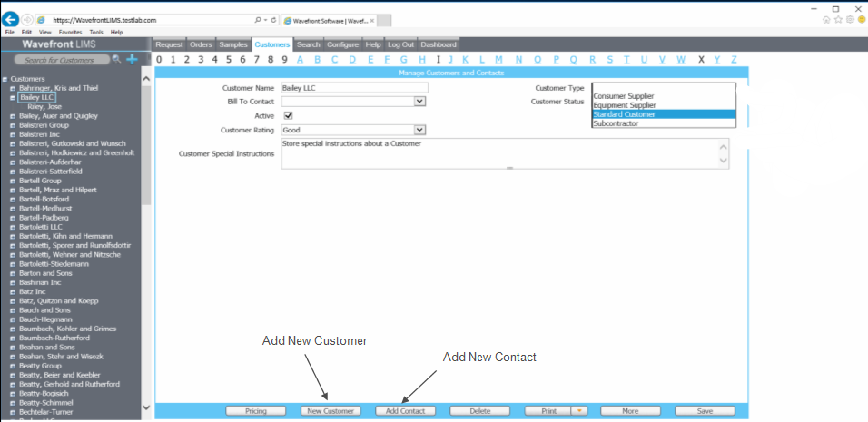Viewport: 868px width, 422px height.
Task: Open the browser Tools menu
Action: click(96, 33)
